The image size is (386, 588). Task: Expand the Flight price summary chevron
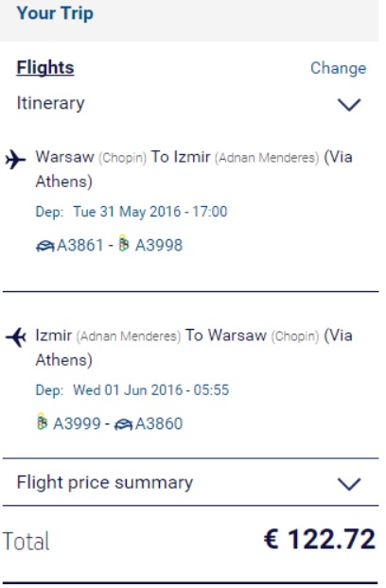[349, 484]
